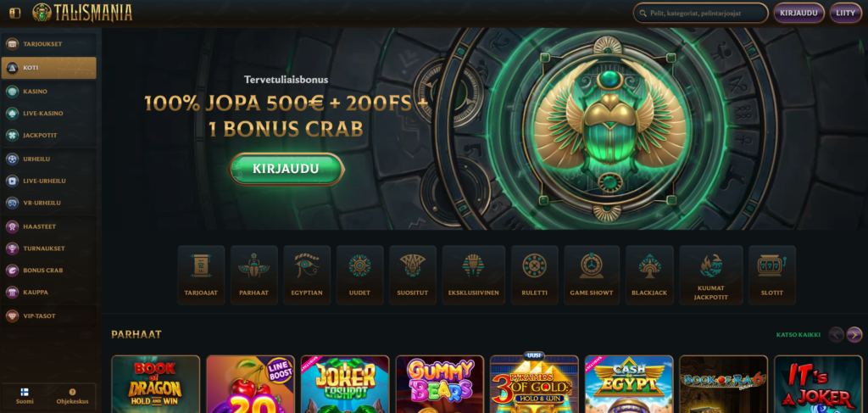Show previous games with left carousel arrow
Image resolution: width=868 pixels, height=413 pixels.
[836, 334]
